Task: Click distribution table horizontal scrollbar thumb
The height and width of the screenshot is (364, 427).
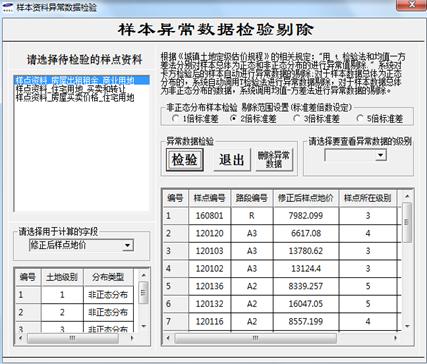Action: tap(72, 338)
